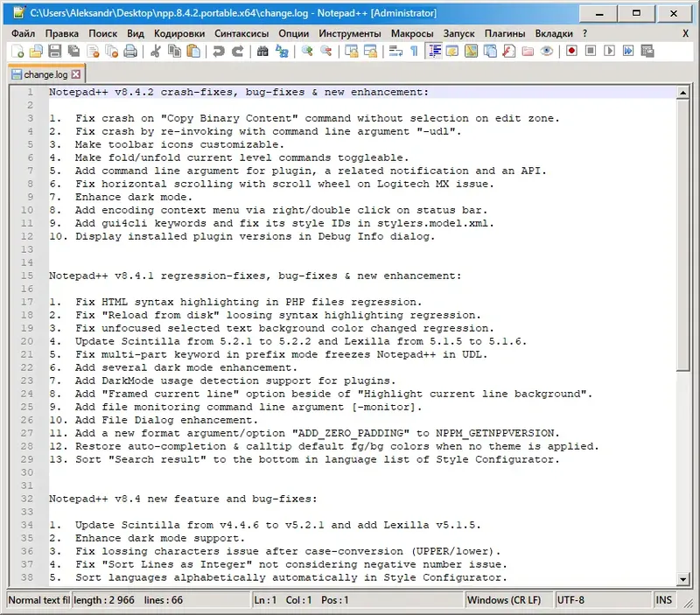The height and width of the screenshot is (615, 700).
Task: Toggle word wrap toolbar icon
Action: click(395, 52)
